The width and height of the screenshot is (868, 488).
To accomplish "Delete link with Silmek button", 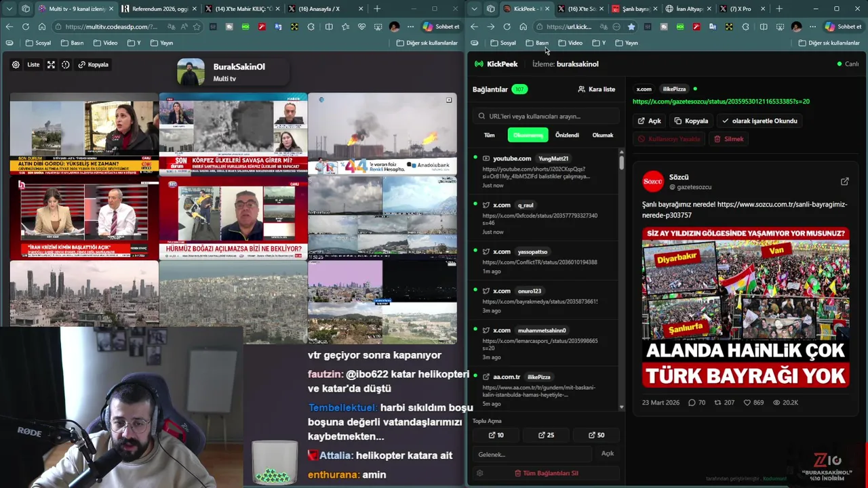I will [729, 139].
